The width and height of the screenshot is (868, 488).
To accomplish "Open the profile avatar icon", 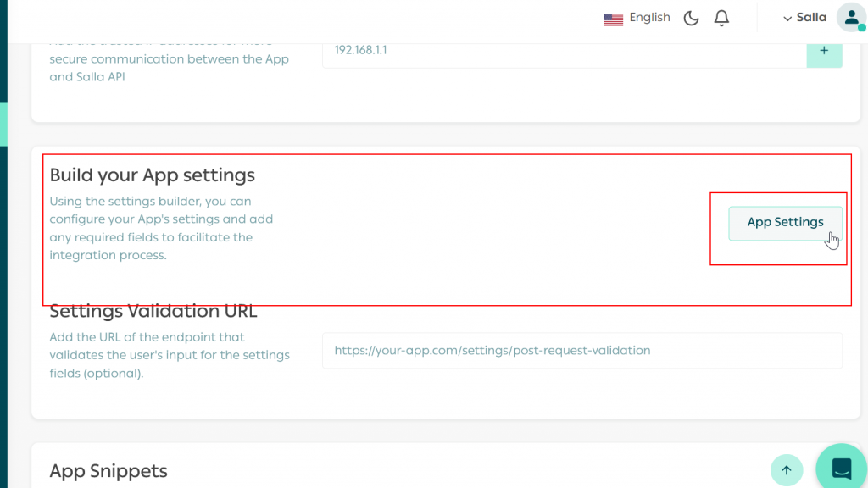I will pyautogui.click(x=851, y=17).
